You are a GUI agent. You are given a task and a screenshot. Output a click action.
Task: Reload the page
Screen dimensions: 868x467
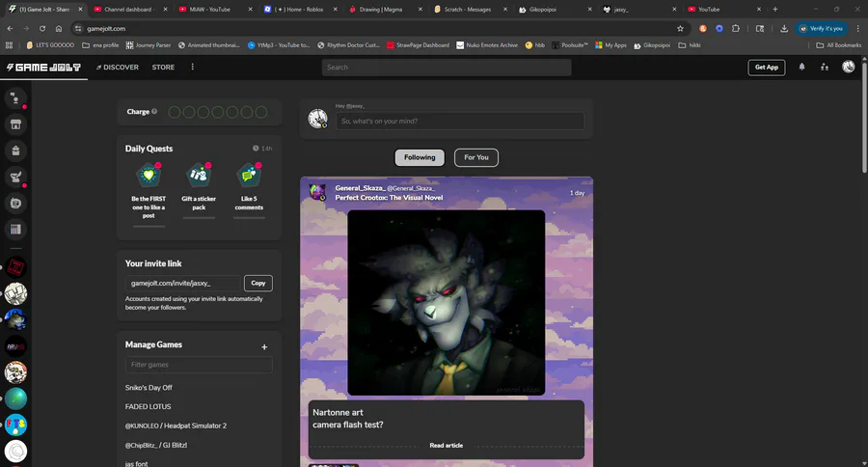click(42, 28)
